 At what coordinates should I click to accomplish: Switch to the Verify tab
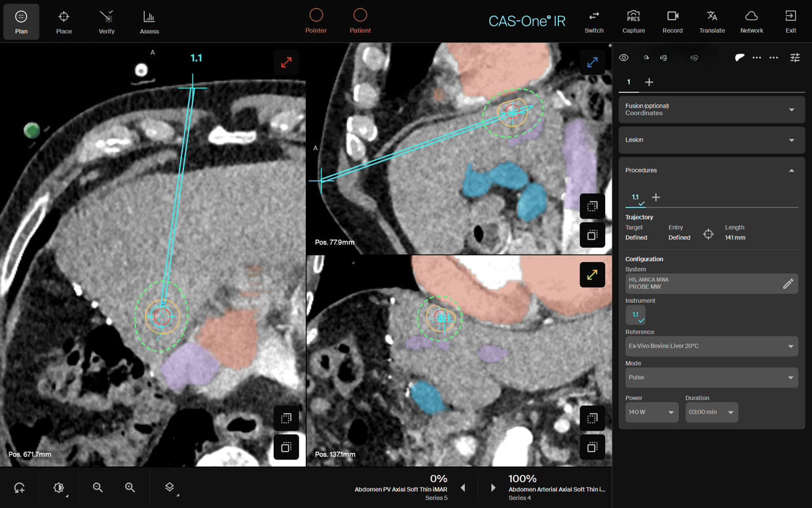pos(107,22)
